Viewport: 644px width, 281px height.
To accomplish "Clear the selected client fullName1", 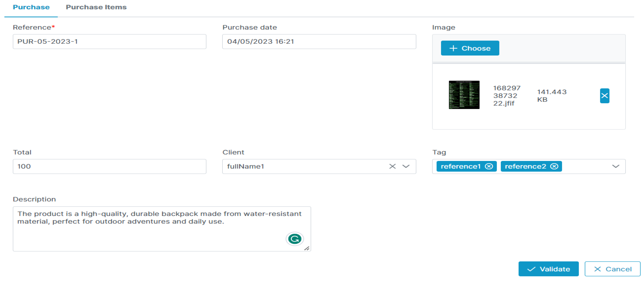I will [392, 166].
